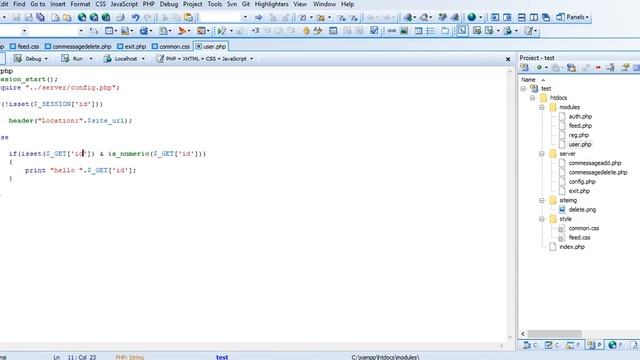Insert an image using the picture icon
This screenshot has height=360, width=640.
(x=404, y=31)
